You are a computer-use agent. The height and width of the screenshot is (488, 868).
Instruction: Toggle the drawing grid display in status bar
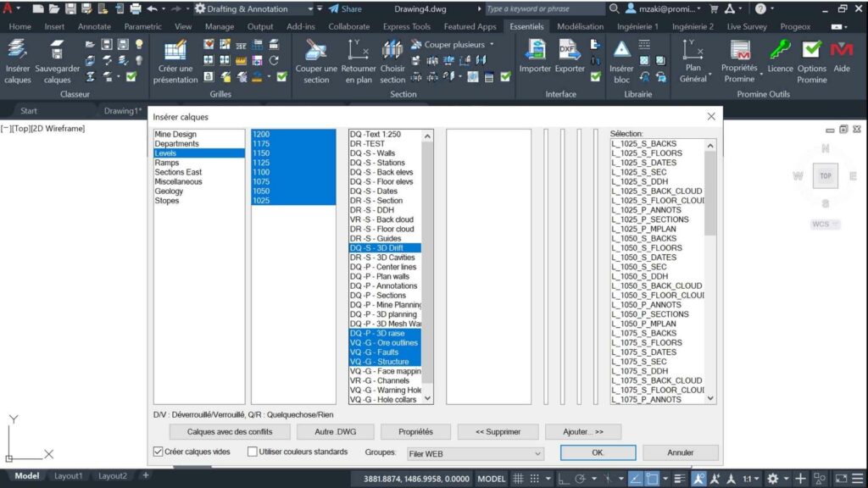click(518, 479)
